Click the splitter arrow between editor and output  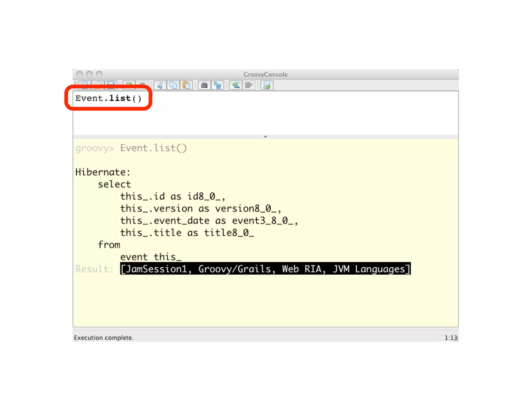pos(265,137)
